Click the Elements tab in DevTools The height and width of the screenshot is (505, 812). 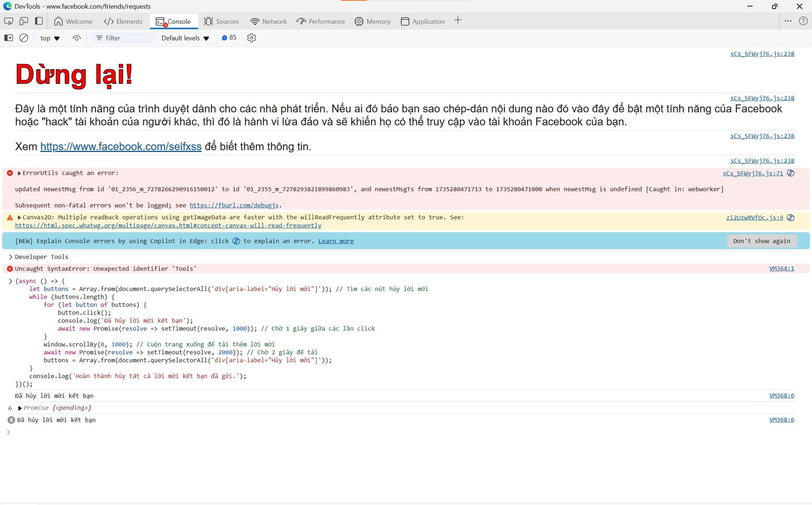[122, 21]
